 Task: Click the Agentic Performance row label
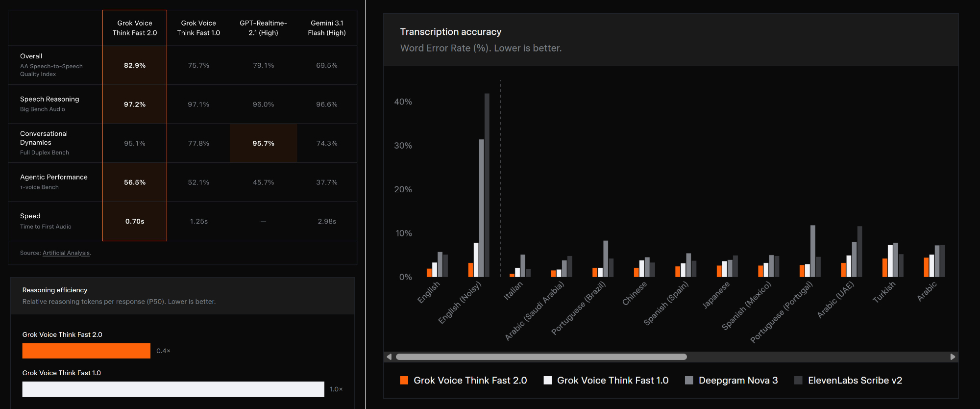54,177
